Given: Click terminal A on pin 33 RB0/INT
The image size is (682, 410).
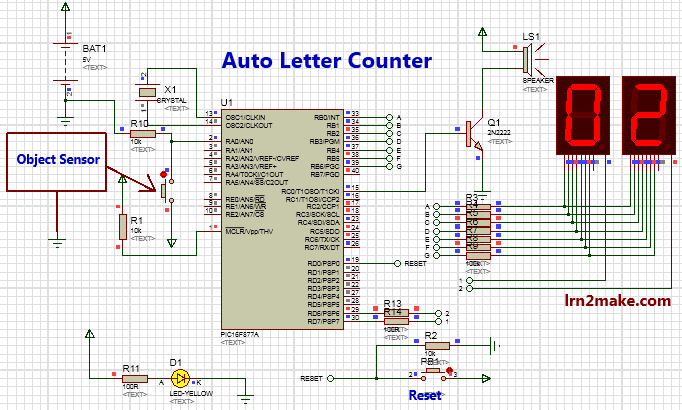Looking at the screenshot, I should [389, 117].
